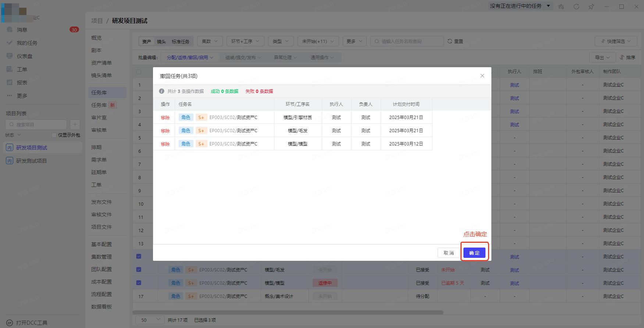Click the 确定 confirm button

[x=474, y=253]
